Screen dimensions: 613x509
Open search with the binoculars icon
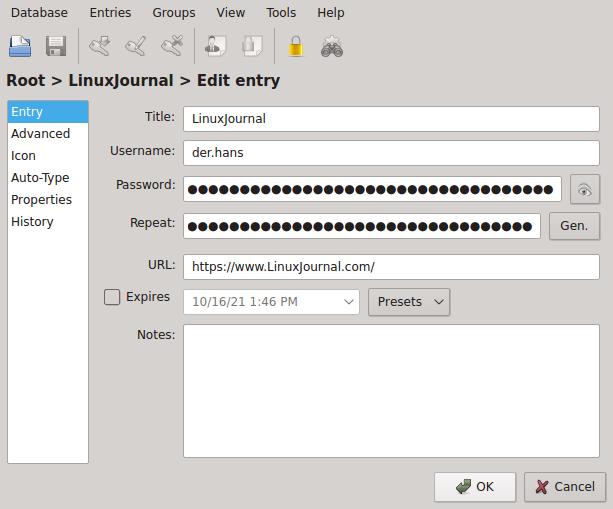[x=332, y=46]
